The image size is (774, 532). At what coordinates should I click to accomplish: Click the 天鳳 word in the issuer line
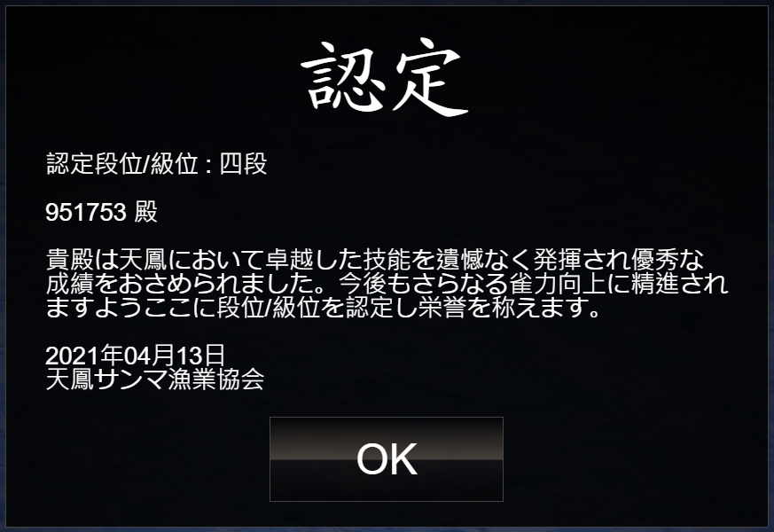point(70,379)
